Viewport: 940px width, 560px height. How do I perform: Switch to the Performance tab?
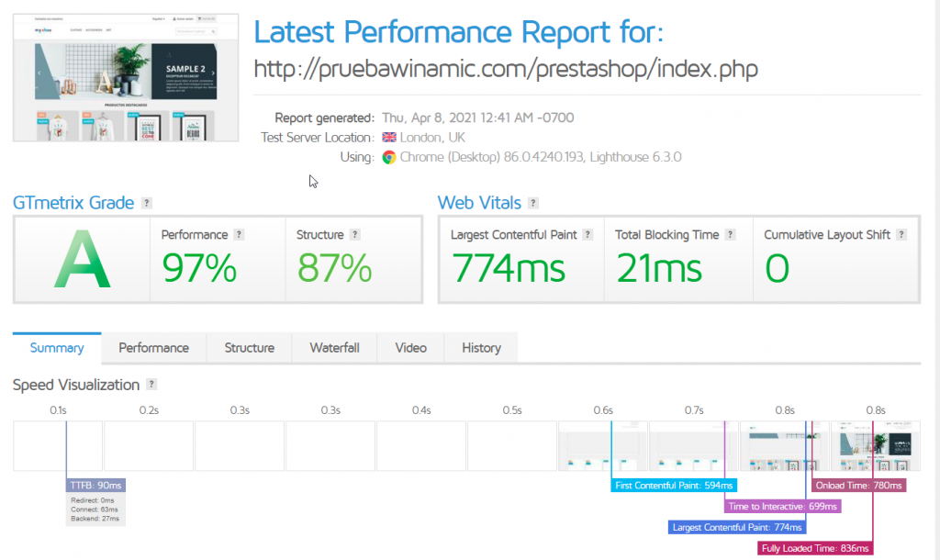point(153,348)
